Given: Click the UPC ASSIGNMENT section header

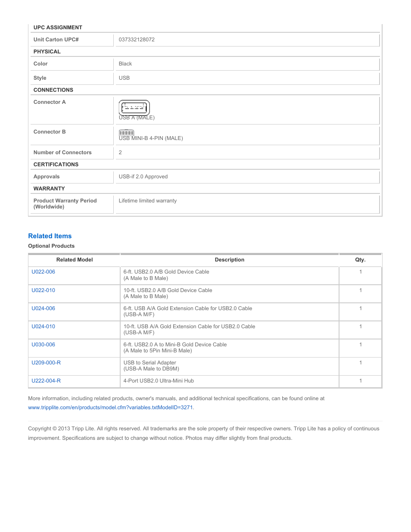Looking at the screenshot, I should coord(58,28).
